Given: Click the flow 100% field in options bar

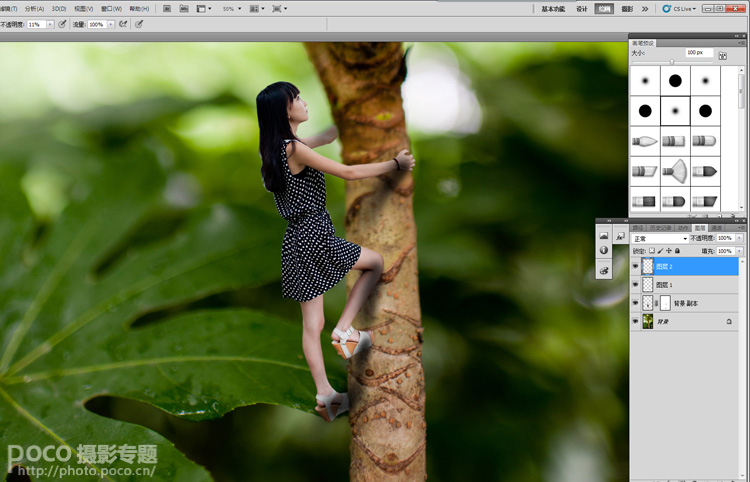Looking at the screenshot, I should [x=97, y=24].
